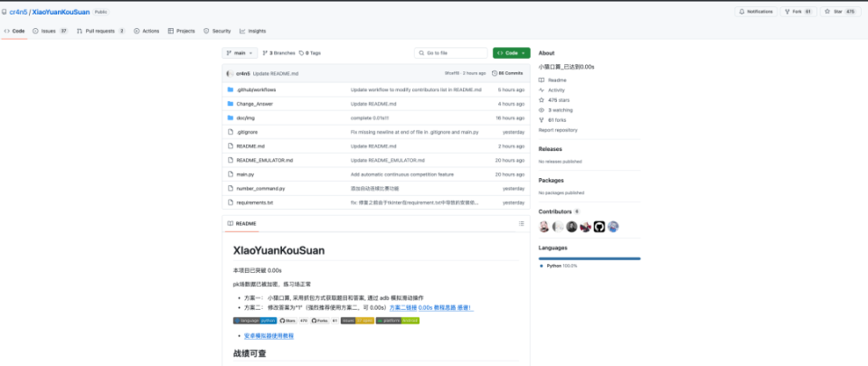Click the latest commit message Update README.md beside cr4n5
Viewport: 868px width, 366px height.
276,73
